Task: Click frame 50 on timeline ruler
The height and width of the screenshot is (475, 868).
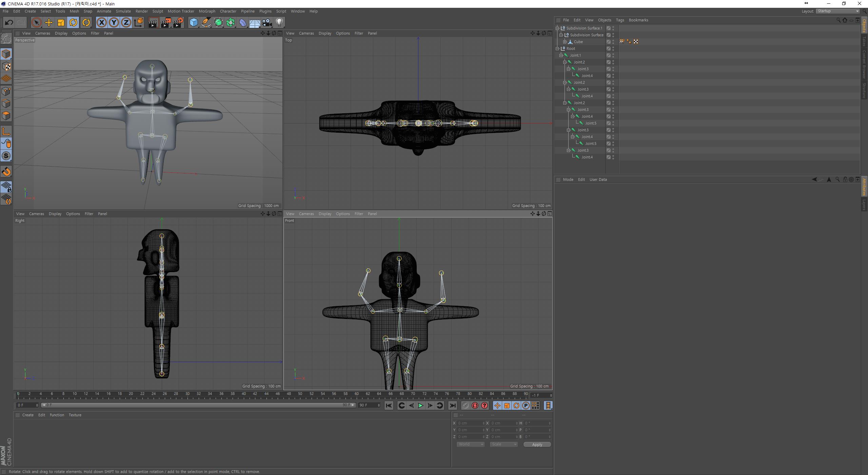Action: (x=300, y=394)
